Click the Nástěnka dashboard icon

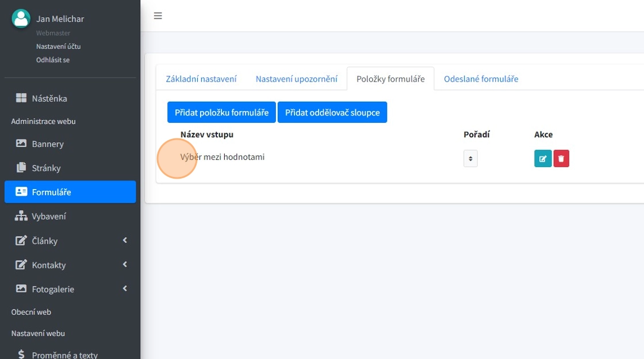pos(21,98)
